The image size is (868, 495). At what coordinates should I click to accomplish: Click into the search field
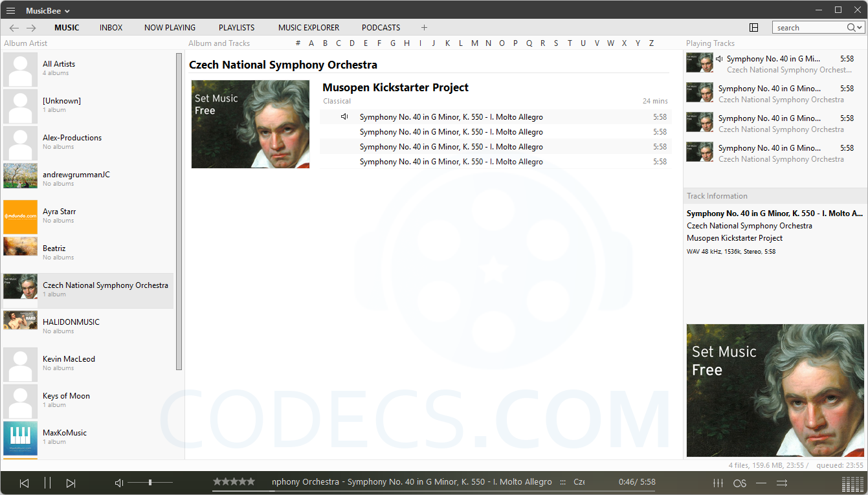point(809,28)
